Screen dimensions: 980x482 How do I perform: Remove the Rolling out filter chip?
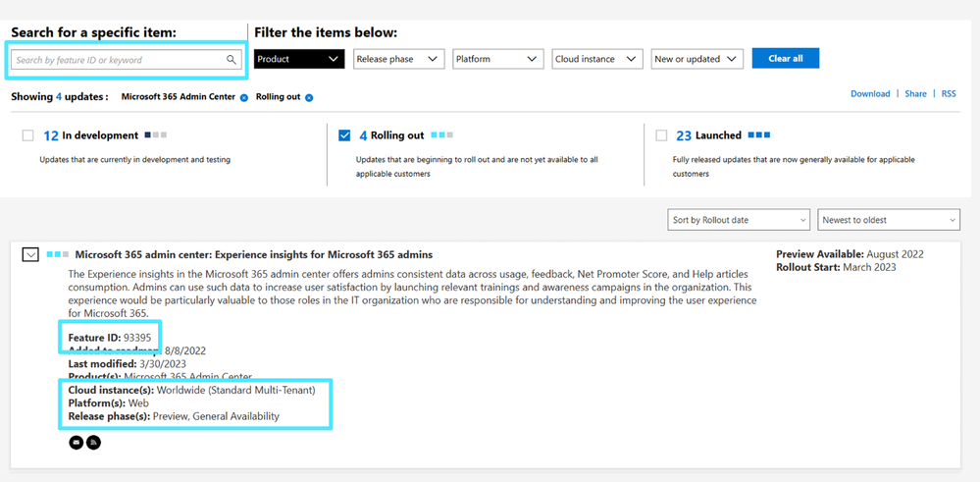coord(309,97)
